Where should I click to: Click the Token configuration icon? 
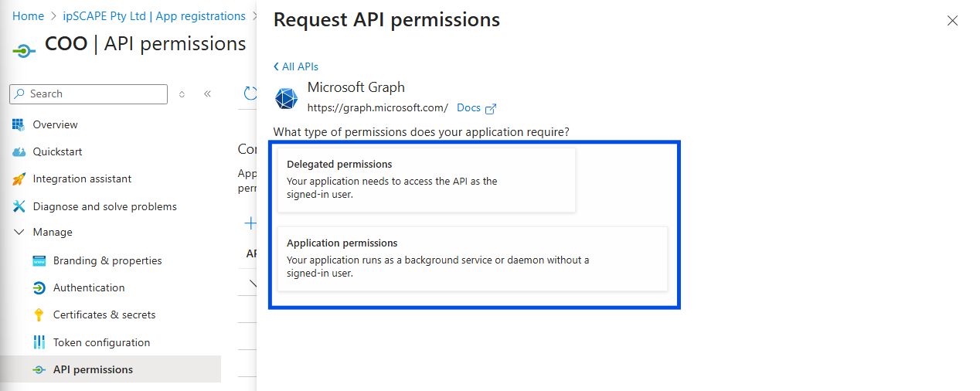[x=39, y=342]
